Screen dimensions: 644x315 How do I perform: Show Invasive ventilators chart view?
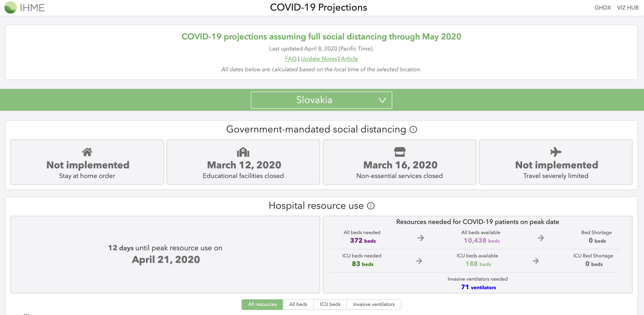(374, 304)
